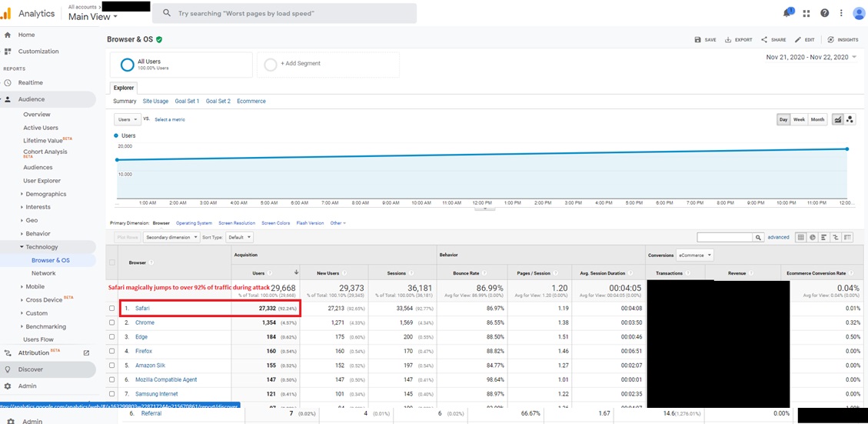The height and width of the screenshot is (424, 868).
Task: Click the Operating System dimension link
Action: (194, 223)
